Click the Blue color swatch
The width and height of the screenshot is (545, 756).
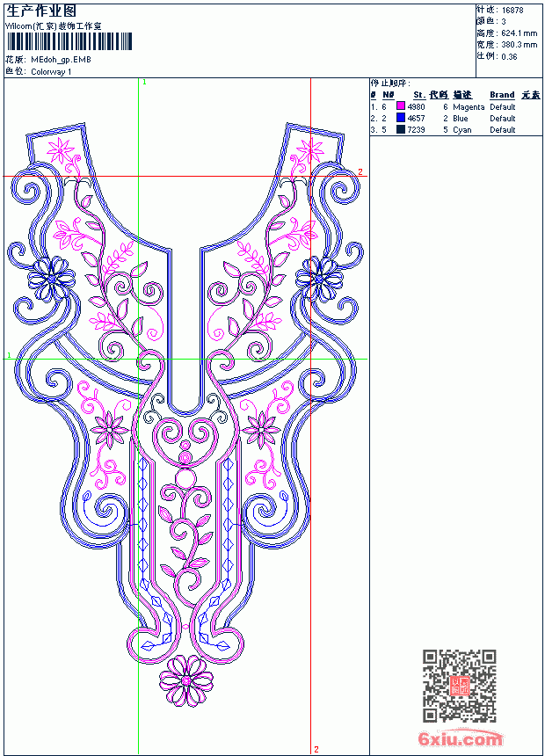(x=400, y=117)
